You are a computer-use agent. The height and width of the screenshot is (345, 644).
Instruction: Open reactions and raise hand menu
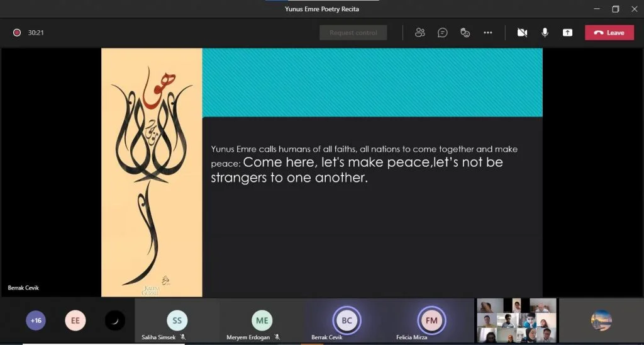coord(465,33)
